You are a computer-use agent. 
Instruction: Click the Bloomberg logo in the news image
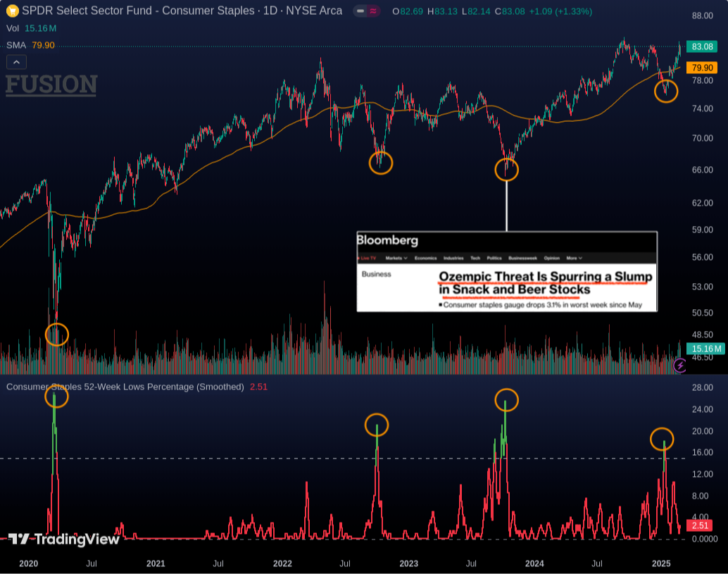point(387,240)
